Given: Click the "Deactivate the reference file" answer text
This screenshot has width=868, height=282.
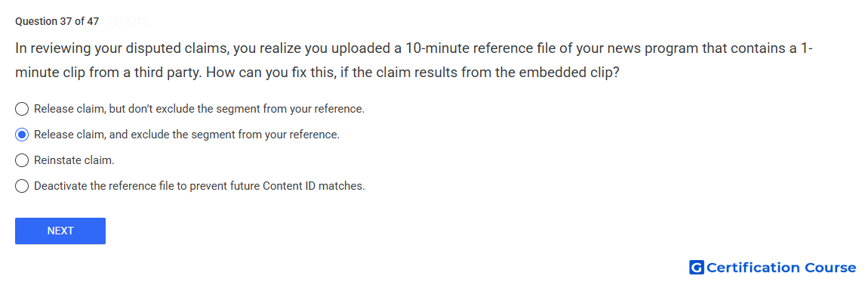Looking at the screenshot, I should click(199, 186).
